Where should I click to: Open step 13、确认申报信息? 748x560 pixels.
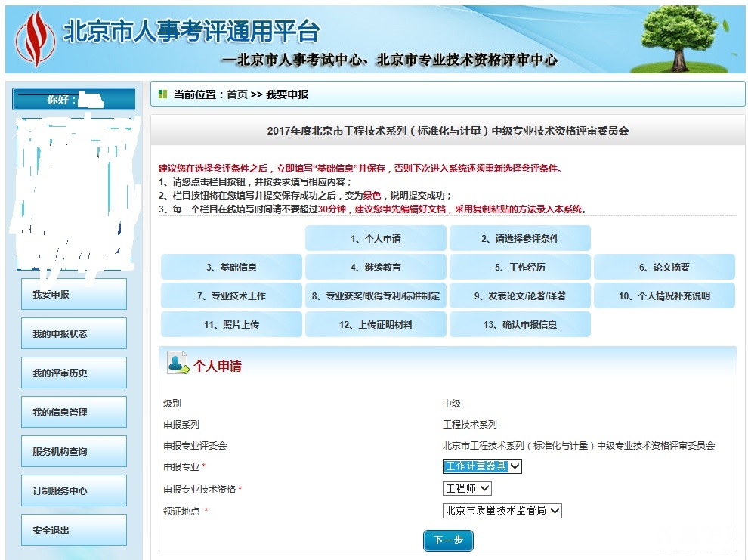(520, 324)
